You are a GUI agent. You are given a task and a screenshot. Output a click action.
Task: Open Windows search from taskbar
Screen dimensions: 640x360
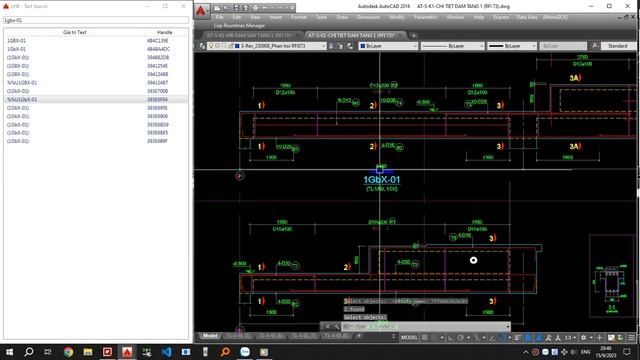click(29, 352)
